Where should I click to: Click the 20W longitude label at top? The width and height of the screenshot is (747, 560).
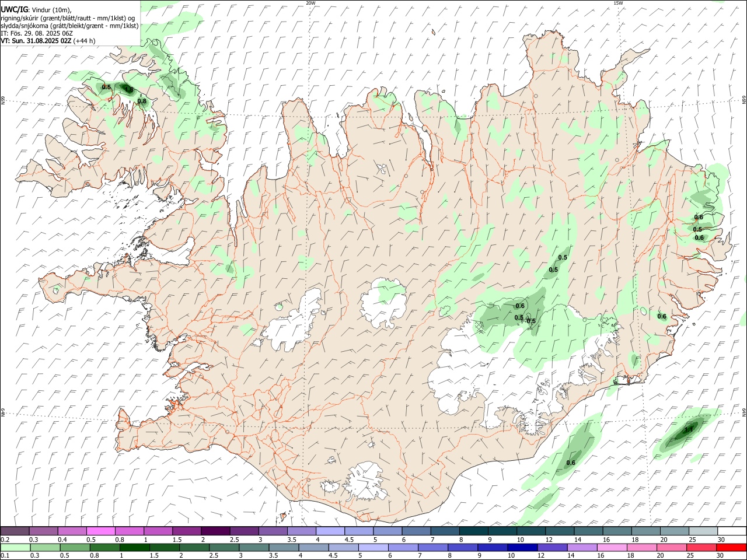(310, 3)
